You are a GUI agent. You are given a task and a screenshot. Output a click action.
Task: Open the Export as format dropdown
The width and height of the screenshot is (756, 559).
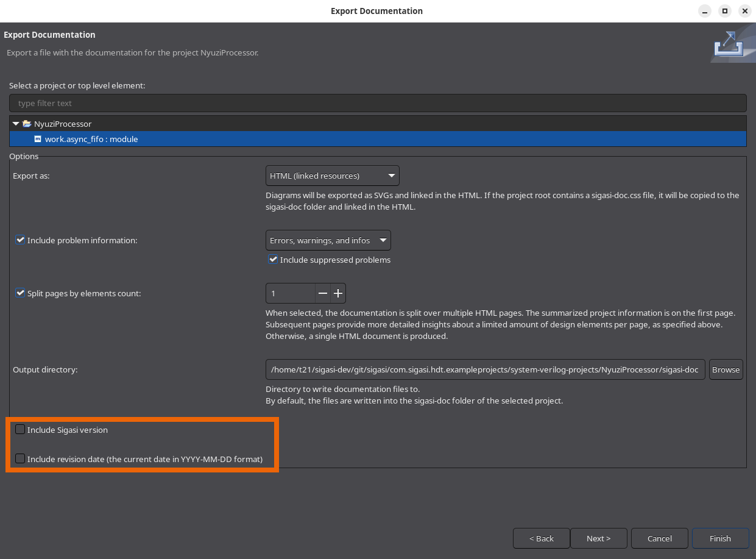pos(332,176)
